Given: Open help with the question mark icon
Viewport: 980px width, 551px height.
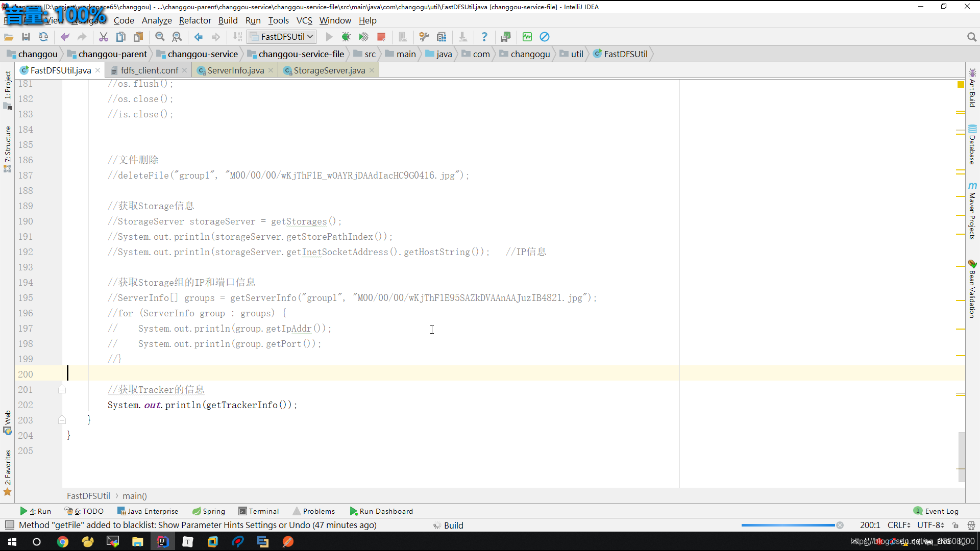Looking at the screenshot, I should coord(484,37).
